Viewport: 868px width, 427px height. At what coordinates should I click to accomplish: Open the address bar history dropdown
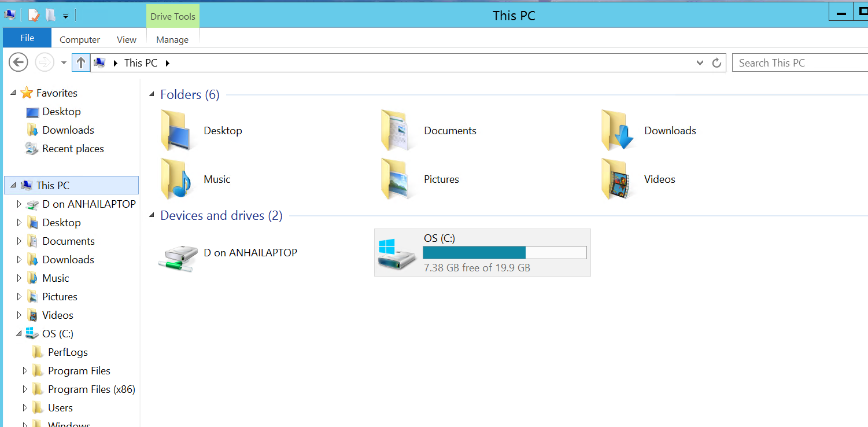700,62
